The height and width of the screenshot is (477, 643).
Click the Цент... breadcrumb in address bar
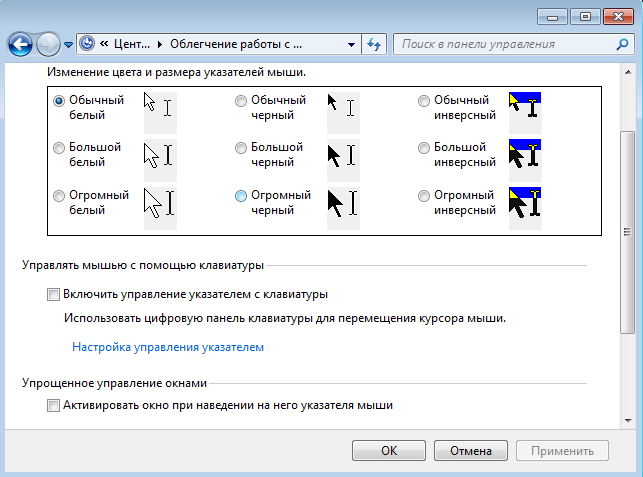click(x=132, y=44)
